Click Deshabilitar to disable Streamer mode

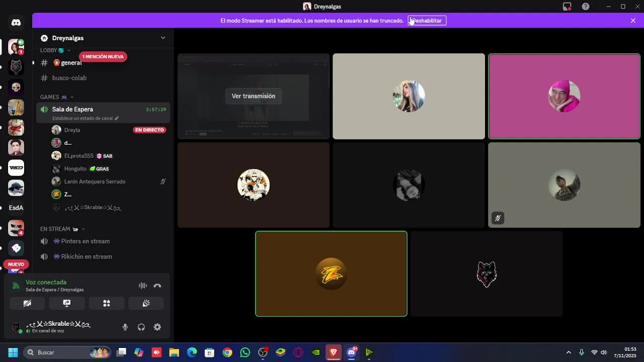[427, 21]
